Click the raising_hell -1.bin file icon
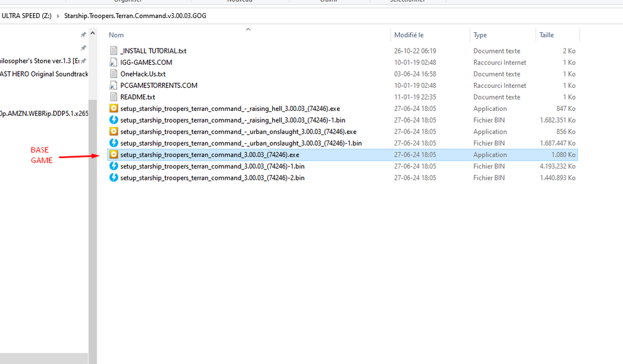The image size is (623, 364). point(113,120)
